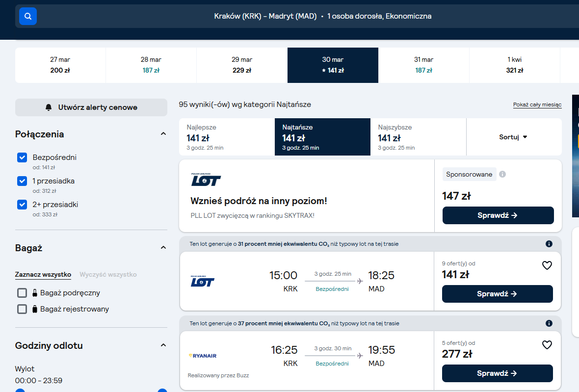Switch to Najlepsze sorting tab
The height and width of the screenshot is (392, 579).
pyautogui.click(x=227, y=137)
